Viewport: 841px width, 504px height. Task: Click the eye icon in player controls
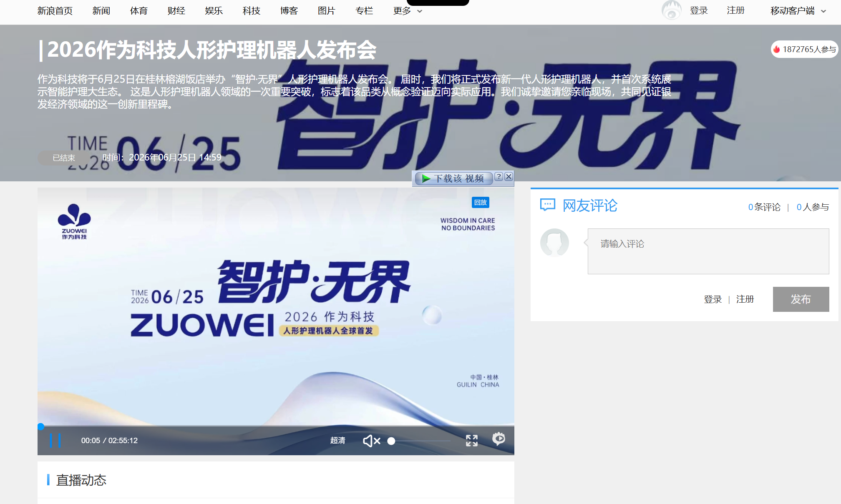coord(499,439)
